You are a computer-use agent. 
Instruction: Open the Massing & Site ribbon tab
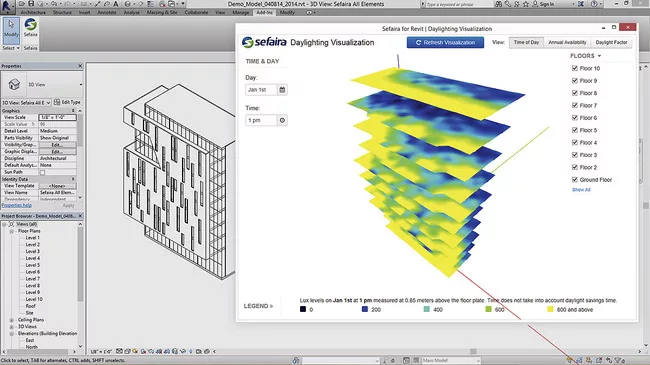[x=162, y=12]
